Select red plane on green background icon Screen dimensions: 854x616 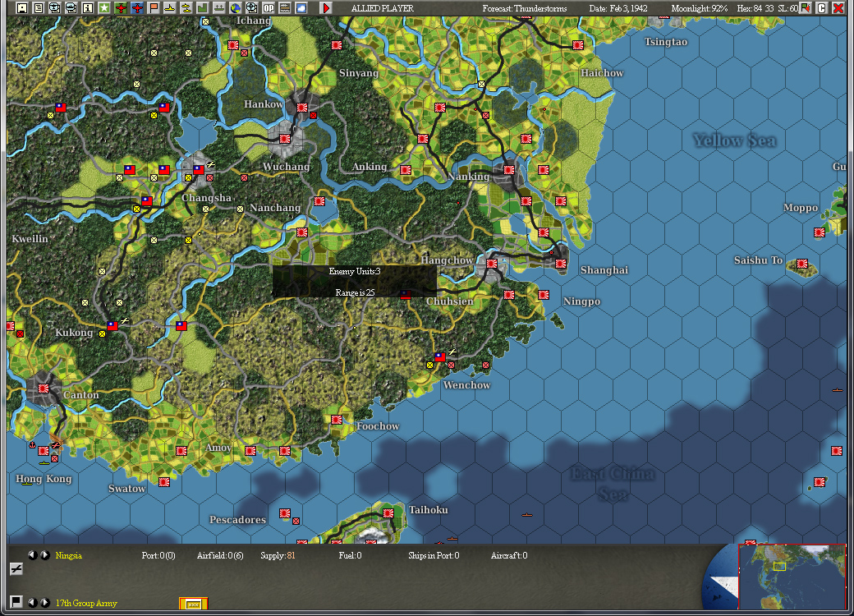pyautogui.click(x=121, y=7)
